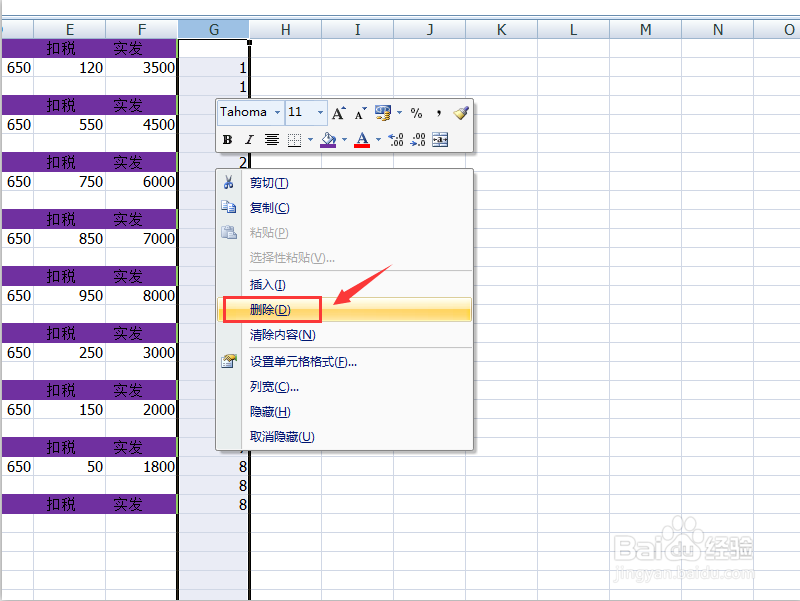Viewport: 800px width, 601px height.
Task: Select cell with value 4500
Action: click(x=141, y=124)
